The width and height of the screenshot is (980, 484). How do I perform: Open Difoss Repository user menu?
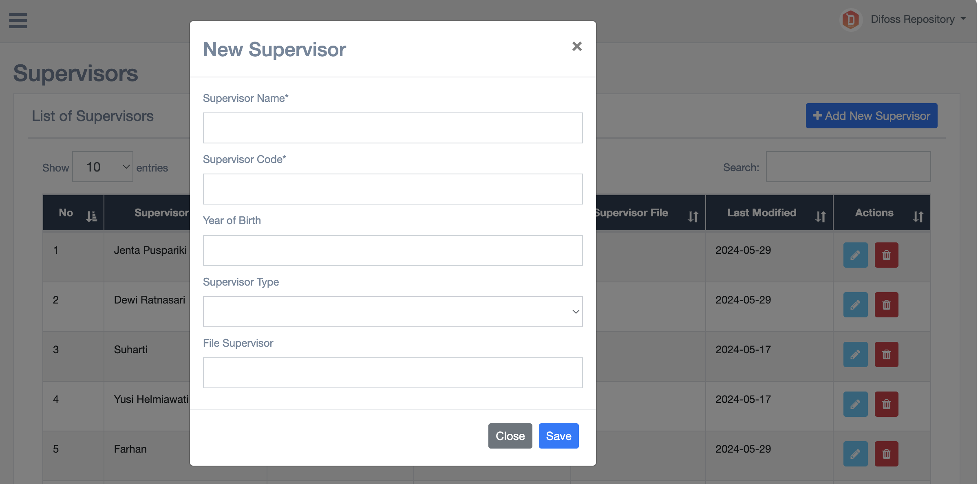tap(918, 19)
